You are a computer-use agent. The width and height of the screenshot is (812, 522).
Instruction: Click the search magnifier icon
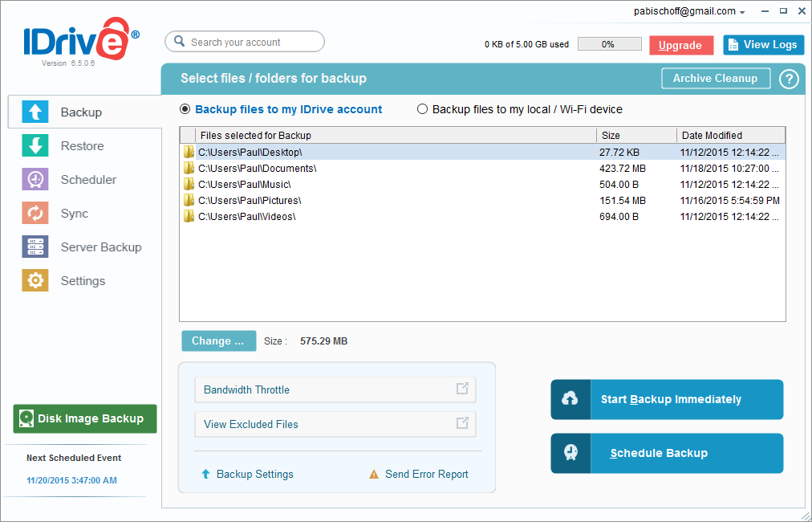pos(178,41)
